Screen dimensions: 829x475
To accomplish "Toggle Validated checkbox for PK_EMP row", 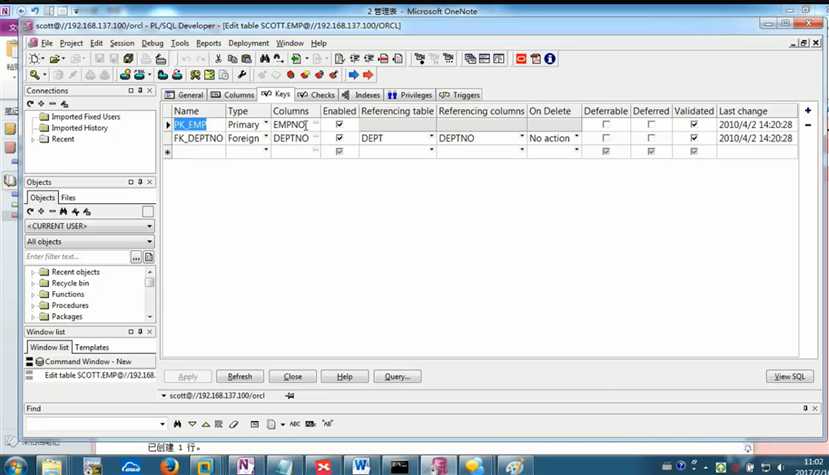I will 694,125.
